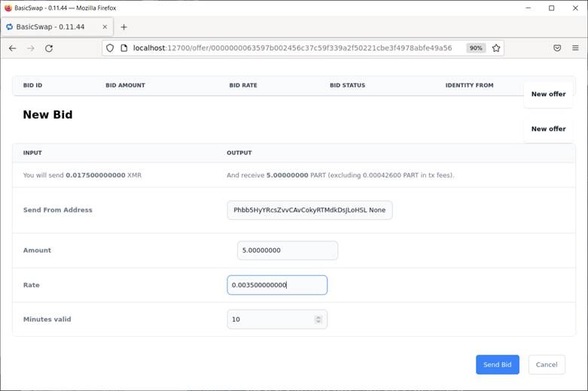The height and width of the screenshot is (391, 588).
Task: Reload the page with the refresh icon
Action: (49, 48)
